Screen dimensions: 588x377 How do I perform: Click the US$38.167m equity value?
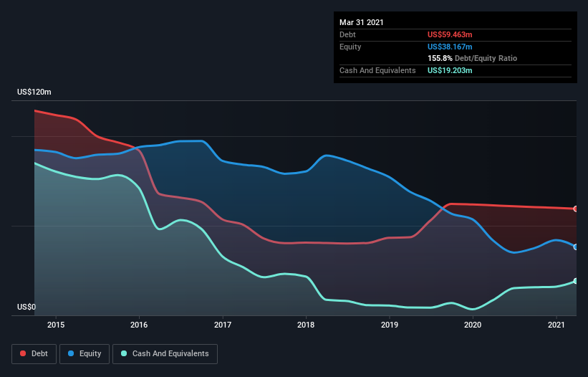(x=450, y=47)
